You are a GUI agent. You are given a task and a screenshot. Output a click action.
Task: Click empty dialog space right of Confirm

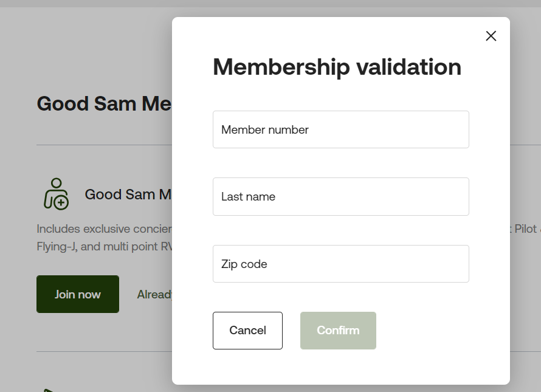point(438,331)
